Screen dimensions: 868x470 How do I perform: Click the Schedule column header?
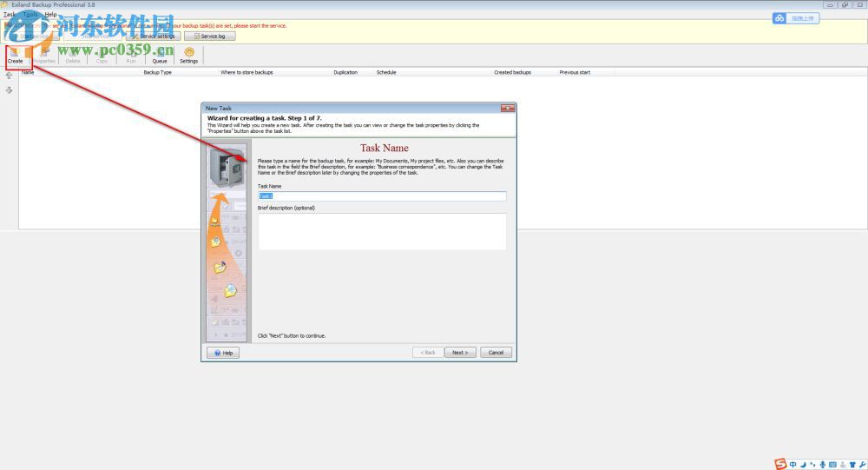click(x=386, y=72)
